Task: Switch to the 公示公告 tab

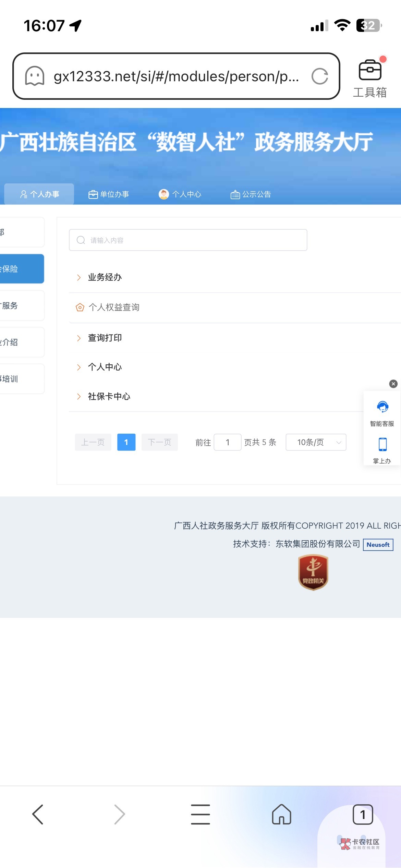Action: coord(251,194)
